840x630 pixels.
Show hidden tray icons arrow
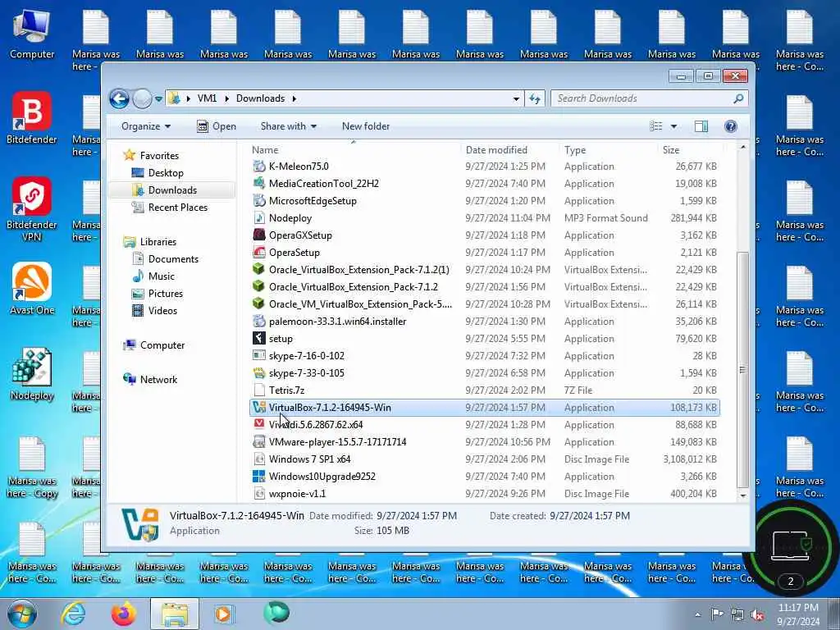pos(697,615)
